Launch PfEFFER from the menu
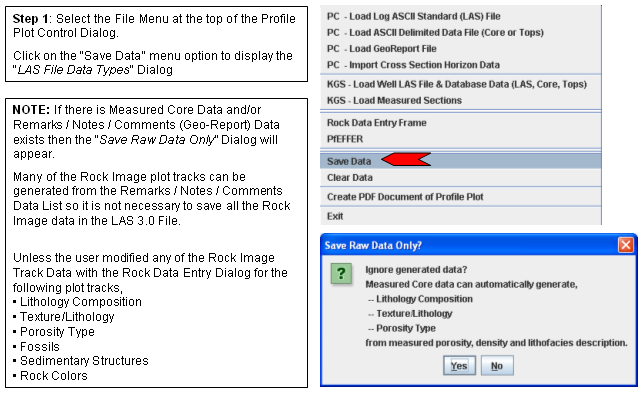This screenshot has height=393, width=644. pos(460,139)
